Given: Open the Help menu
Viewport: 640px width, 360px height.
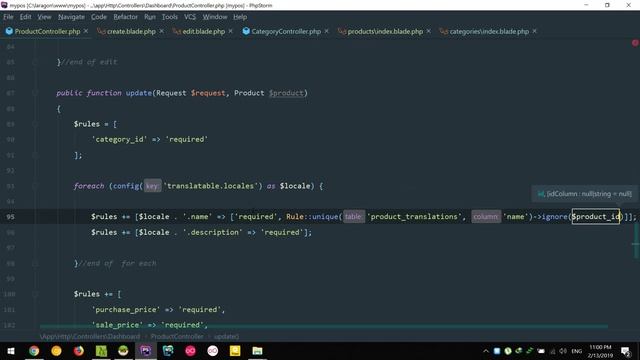Looking at the screenshot, I should [240, 17].
